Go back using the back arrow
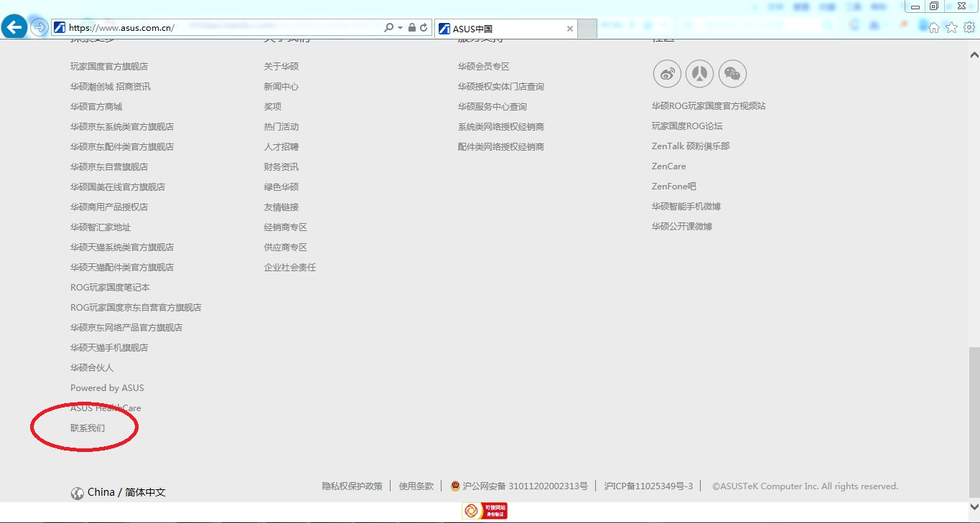The height and width of the screenshot is (523, 980). [14, 27]
